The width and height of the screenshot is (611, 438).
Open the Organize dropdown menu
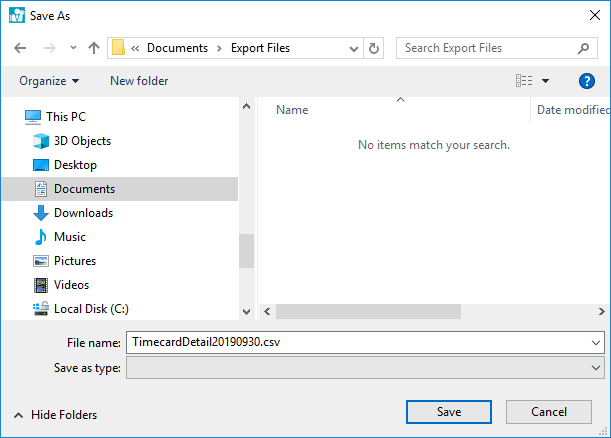click(48, 81)
